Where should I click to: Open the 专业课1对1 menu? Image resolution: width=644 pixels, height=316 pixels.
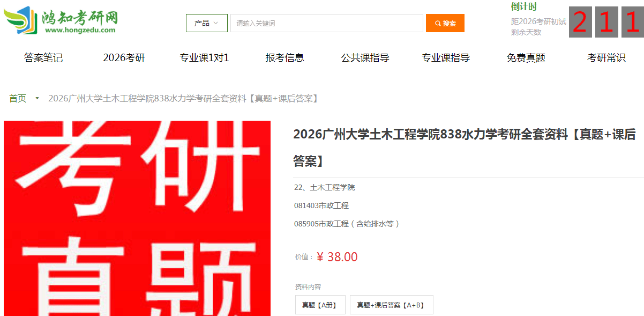pyautogui.click(x=204, y=58)
